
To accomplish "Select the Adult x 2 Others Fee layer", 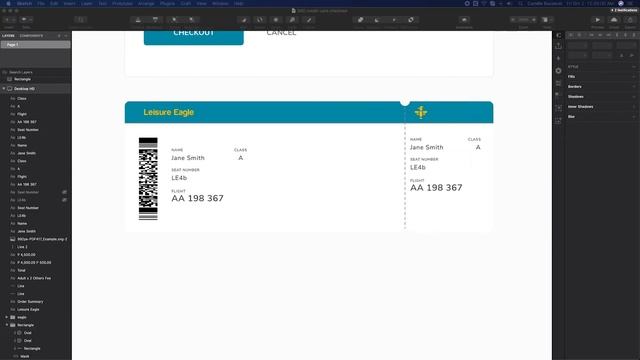I will point(34,278).
